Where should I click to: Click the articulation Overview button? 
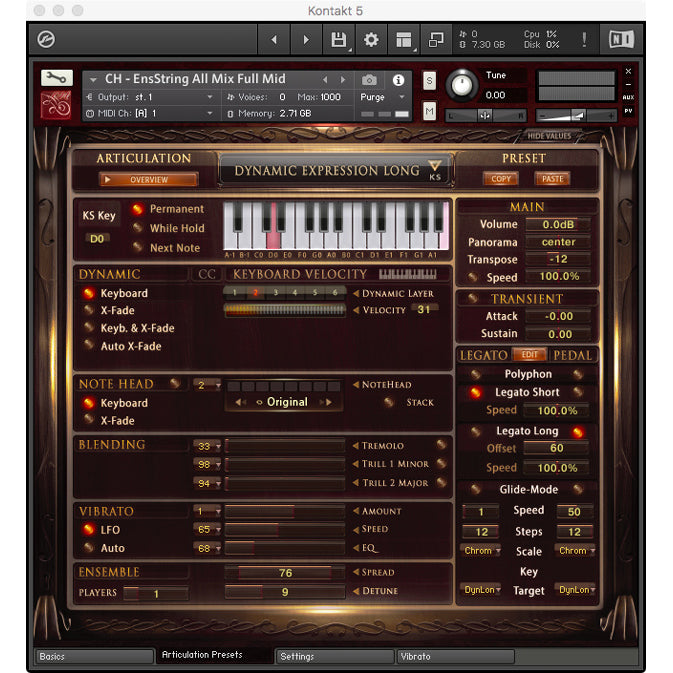tap(149, 179)
